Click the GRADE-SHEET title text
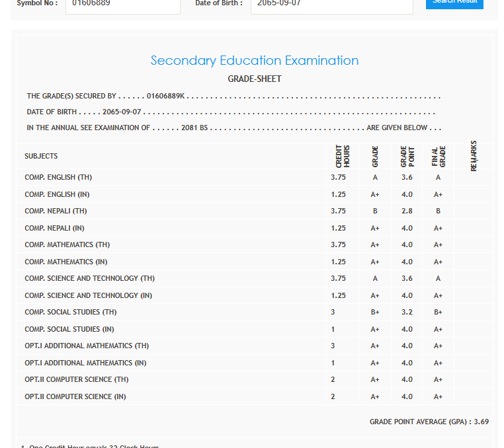 pyautogui.click(x=255, y=79)
